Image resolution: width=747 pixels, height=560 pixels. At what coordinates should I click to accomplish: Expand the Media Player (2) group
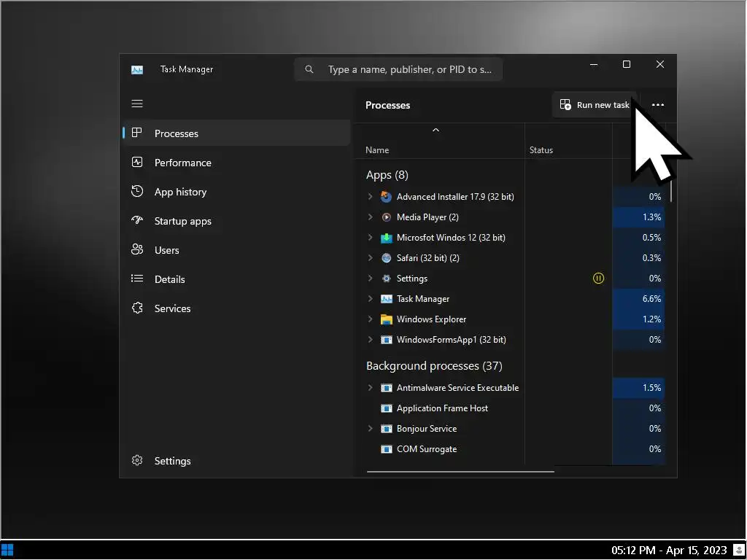[370, 217]
